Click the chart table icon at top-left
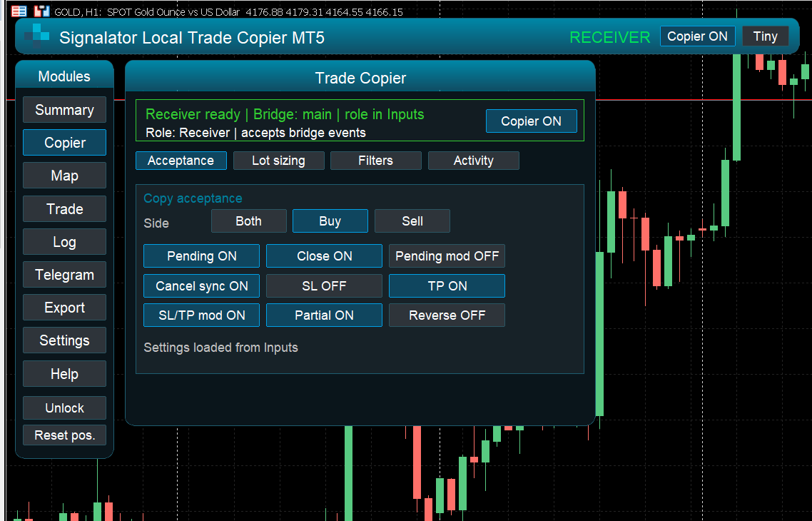Viewport: 812px width, 521px height. tap(19, 11)
